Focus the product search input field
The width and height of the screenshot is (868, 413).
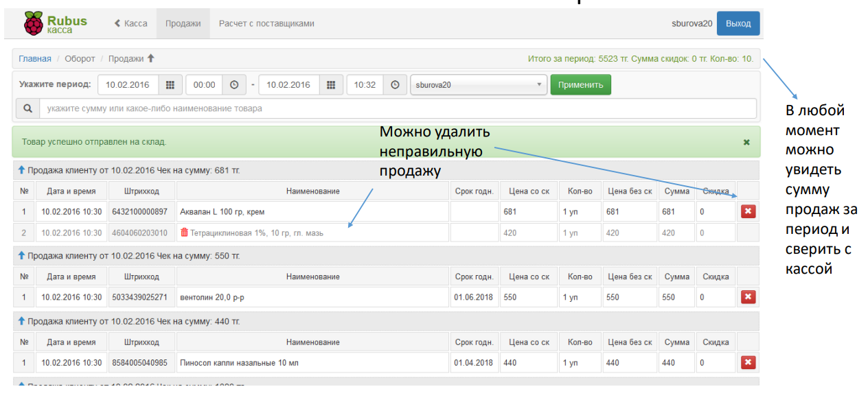[x=398, y=108]
